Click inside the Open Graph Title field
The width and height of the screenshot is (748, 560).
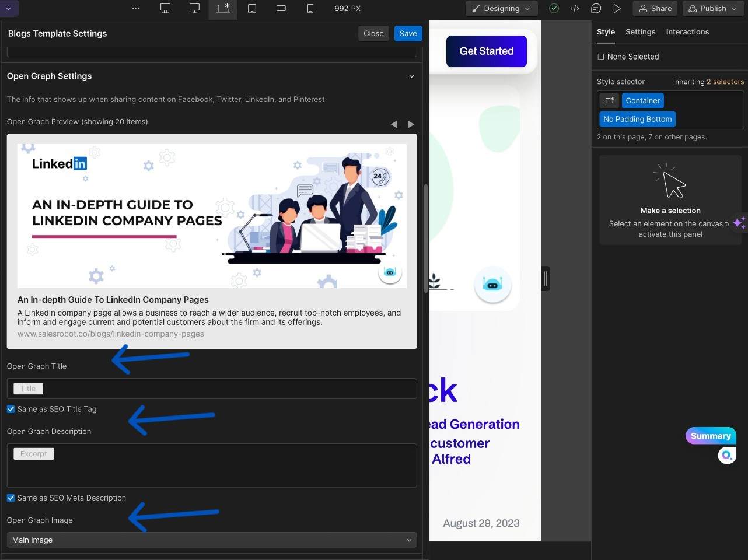[211, 388]
